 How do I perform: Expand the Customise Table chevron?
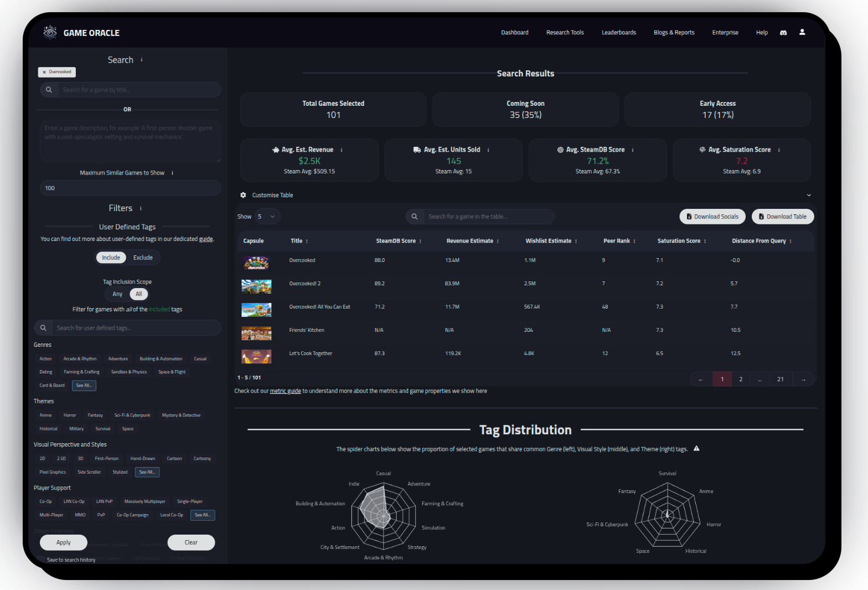809,195
